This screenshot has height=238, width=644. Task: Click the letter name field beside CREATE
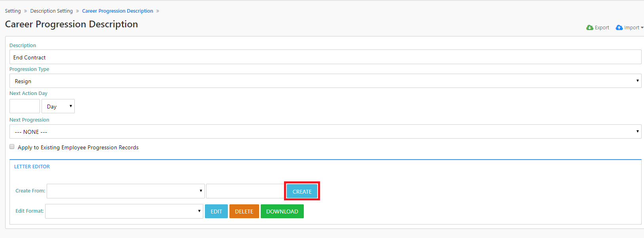tap(245, 191)
